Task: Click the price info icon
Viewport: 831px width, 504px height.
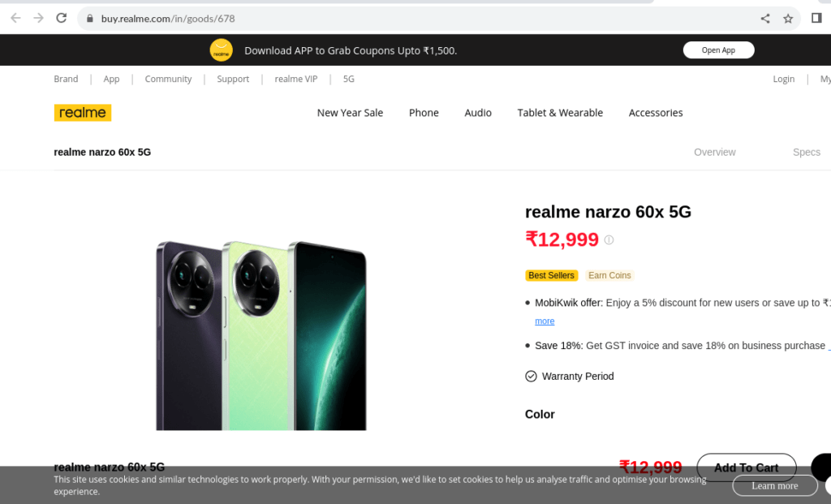Action: tap(609, 240)
